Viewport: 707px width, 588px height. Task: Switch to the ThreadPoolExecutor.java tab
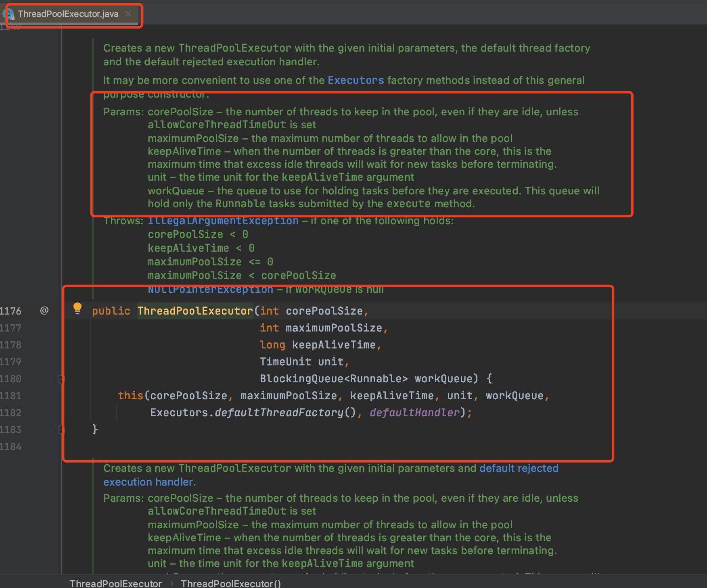point(68,14)
